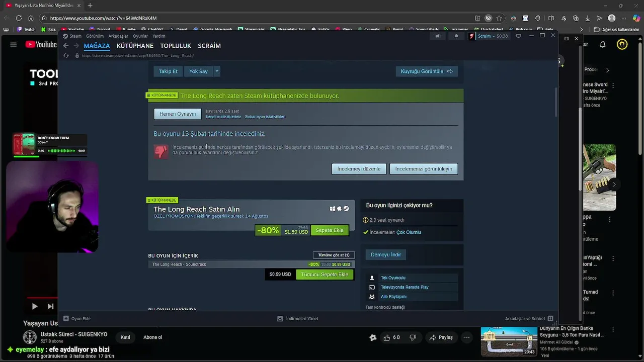Open Global oyun istatistikleri link
644x362 pixels.
(x=265, y=117)
